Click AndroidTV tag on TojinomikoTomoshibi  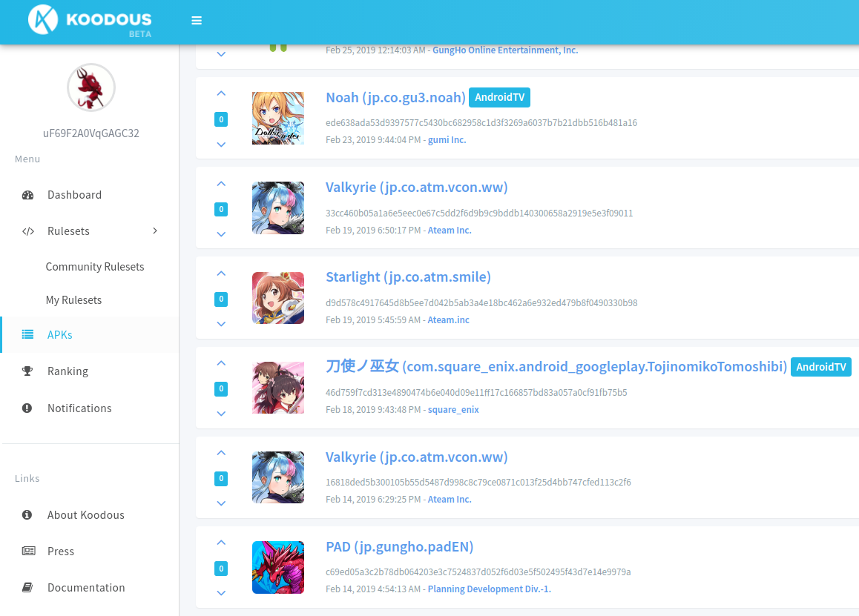click(820, 367)
